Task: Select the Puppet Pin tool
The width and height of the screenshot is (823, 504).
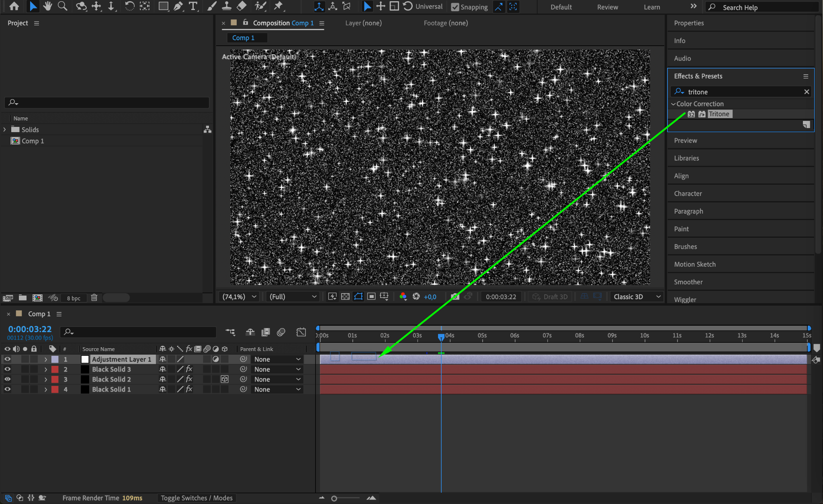Action: tap(278, 6)
